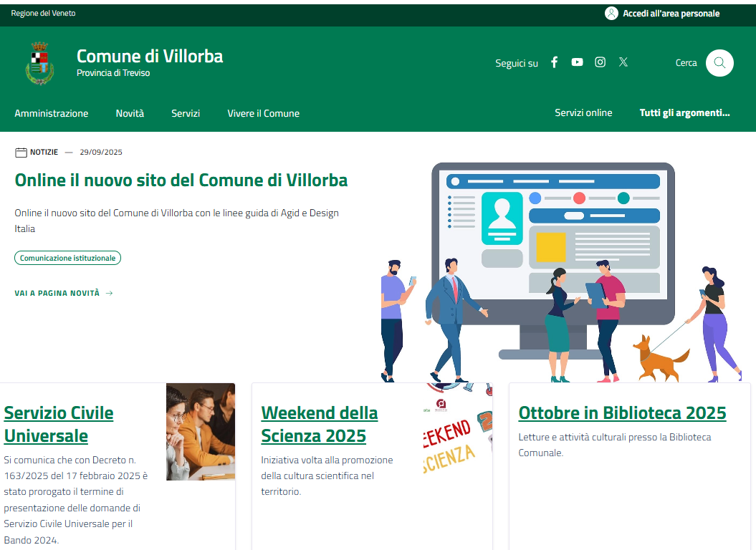Go to Vivere il Comune section

tap(263, 113)
